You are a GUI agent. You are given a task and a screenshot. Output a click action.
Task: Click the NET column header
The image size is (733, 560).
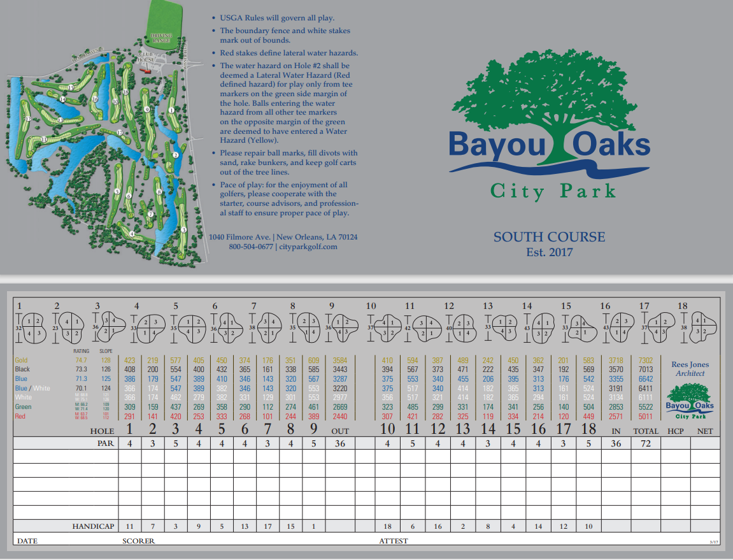[705, 431]
